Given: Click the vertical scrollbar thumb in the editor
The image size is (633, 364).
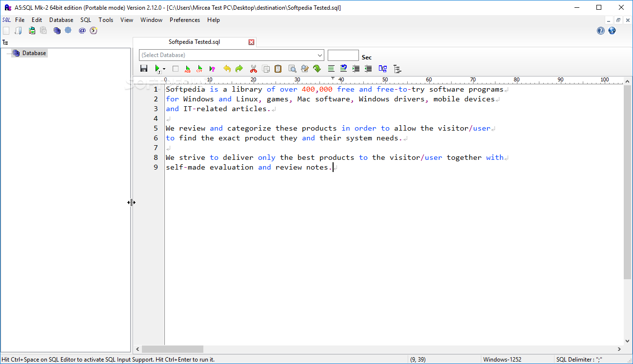Looking at the screenshot, I should 628,182.
